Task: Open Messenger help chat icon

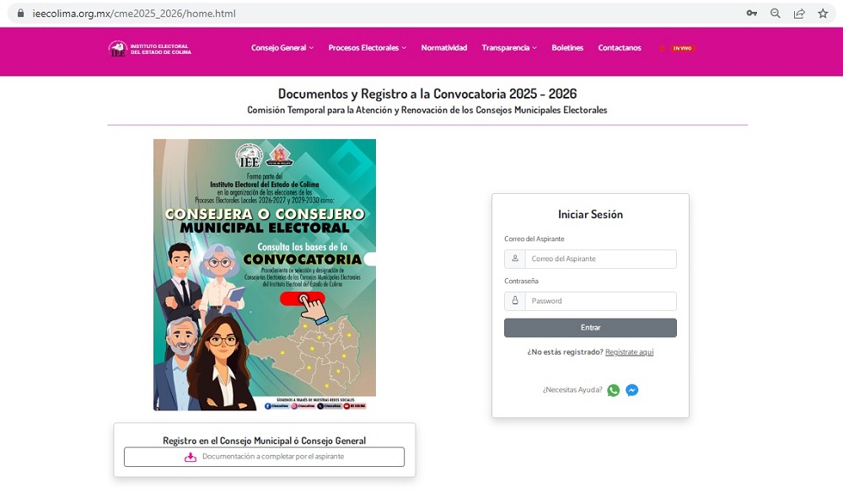Action: point(631,390)
